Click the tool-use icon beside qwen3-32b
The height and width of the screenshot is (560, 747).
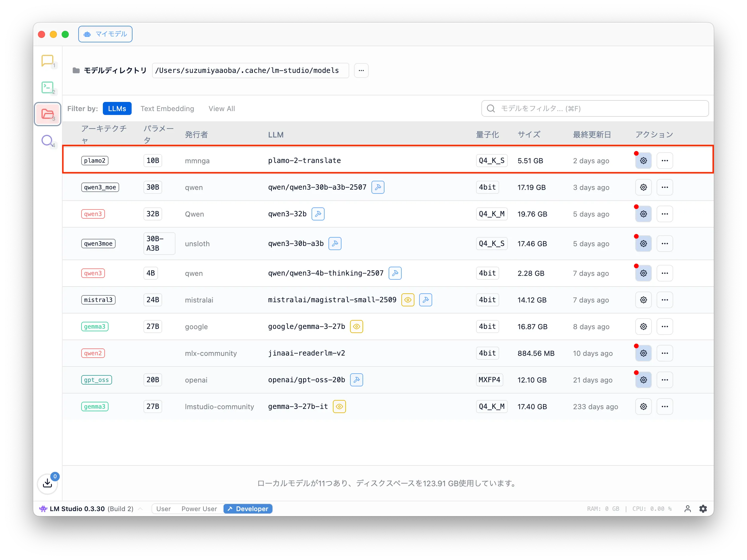(x=318, y=214)
